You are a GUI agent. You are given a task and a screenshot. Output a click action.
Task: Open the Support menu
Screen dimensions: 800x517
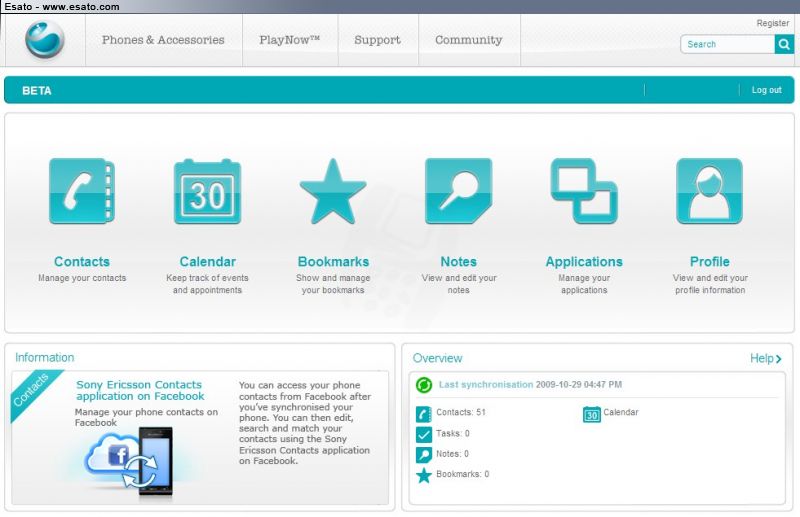(x=378, y=40)
